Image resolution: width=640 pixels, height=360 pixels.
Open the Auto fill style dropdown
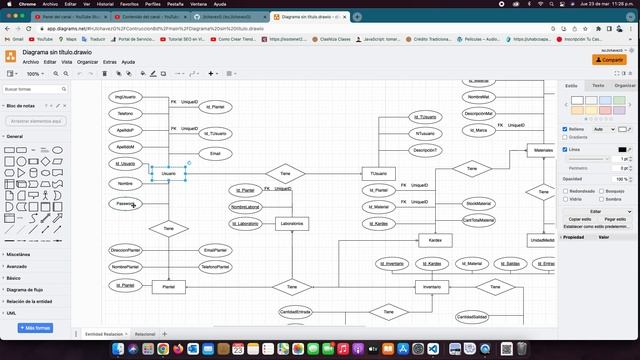[x=604, y=129]
